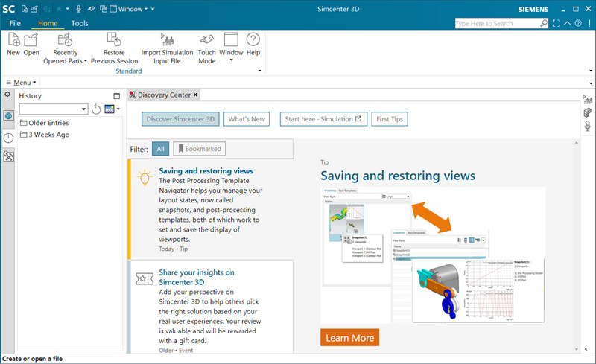Switch to the Tools ribbon tab
Image resolution: width=596 pixels, height=364 pixels.
80,23
